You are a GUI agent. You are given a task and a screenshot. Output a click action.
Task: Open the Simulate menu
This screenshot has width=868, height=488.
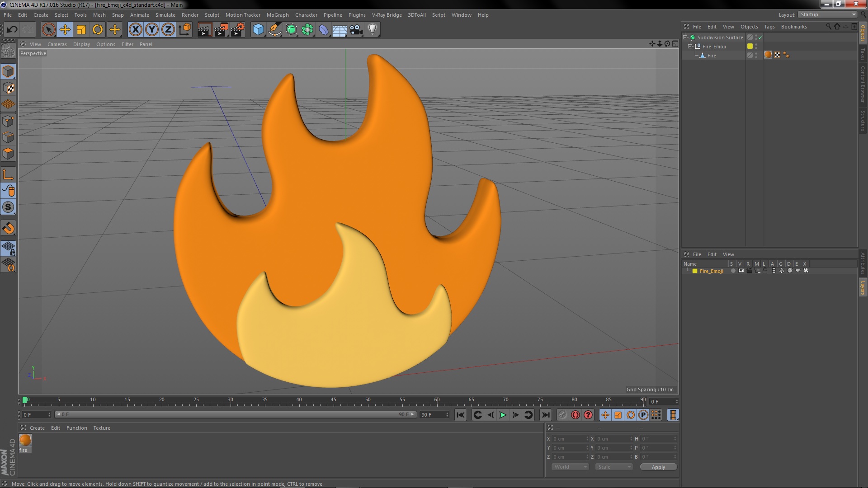tap(165, 15)
